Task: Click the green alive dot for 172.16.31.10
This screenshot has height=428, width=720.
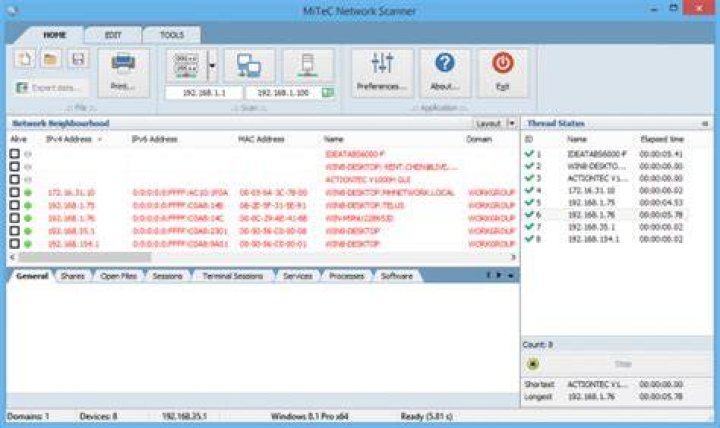Action: (28, 192)
